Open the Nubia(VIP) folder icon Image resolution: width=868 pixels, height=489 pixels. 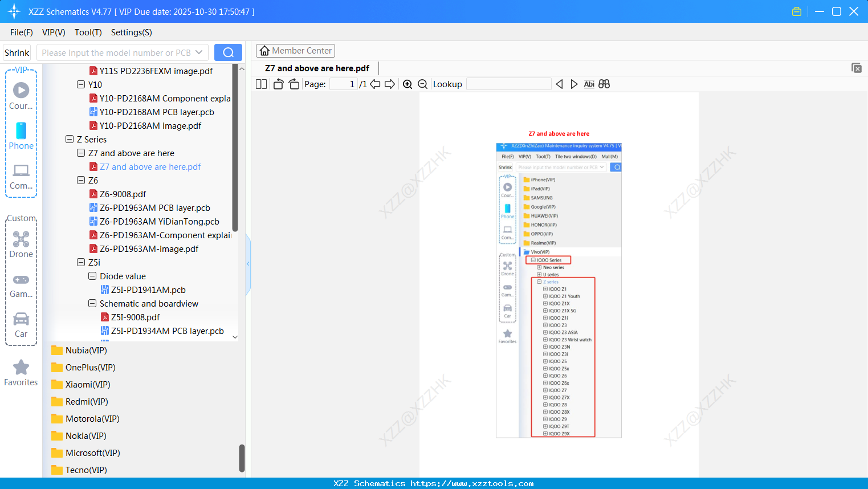[x=57, y=350]
